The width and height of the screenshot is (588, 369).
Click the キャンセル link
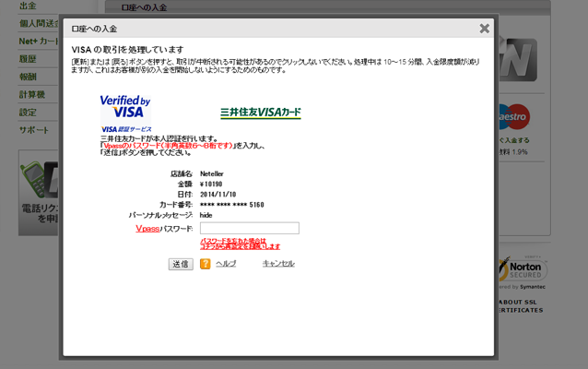[x=278, y=264]
